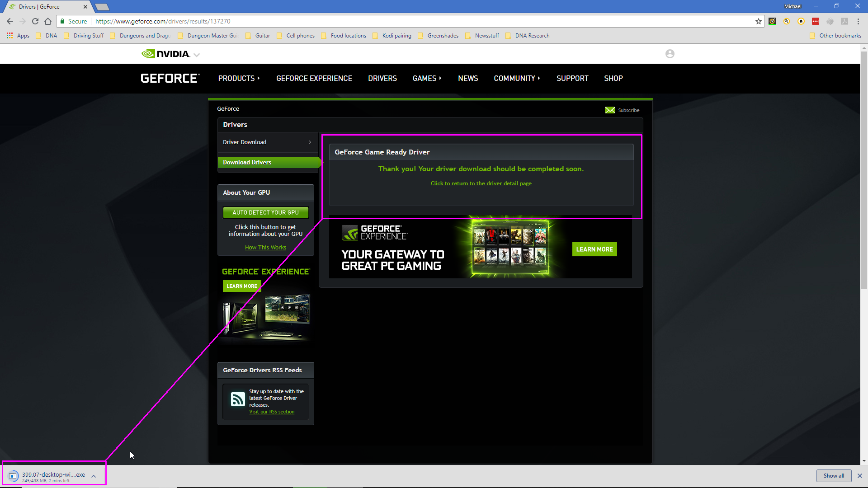The height and width of the screenshot is (488, 868).
Task: Expand the download item options chevron
Action: (94, 476)
